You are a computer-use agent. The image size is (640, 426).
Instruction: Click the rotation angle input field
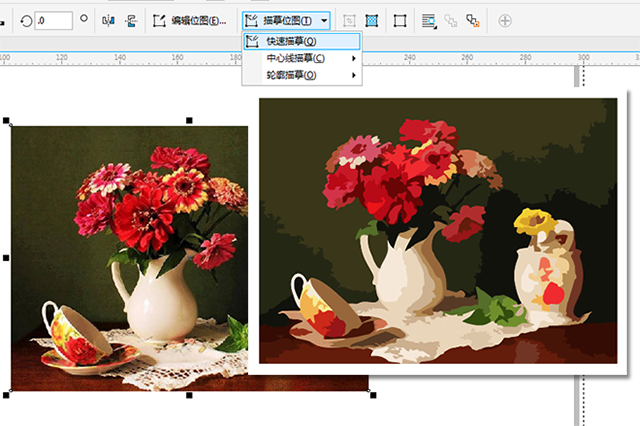coord(54,20)
